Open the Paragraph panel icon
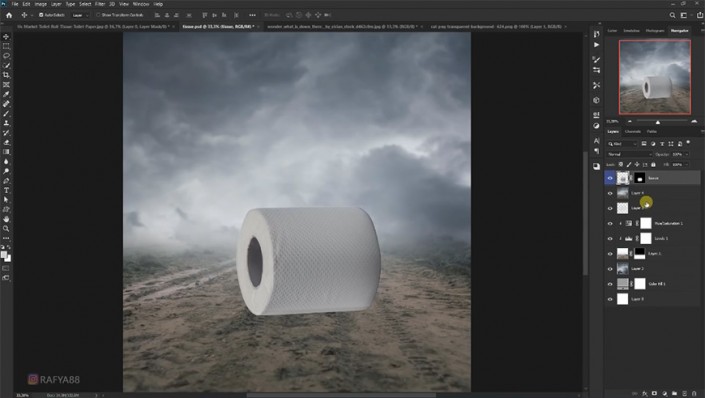This screenshot has width=705, height=398. pyautogui.click(x=596, y=151)
